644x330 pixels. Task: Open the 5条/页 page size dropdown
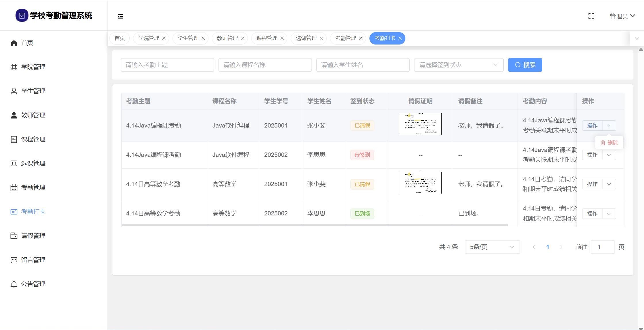pos(492,247)
